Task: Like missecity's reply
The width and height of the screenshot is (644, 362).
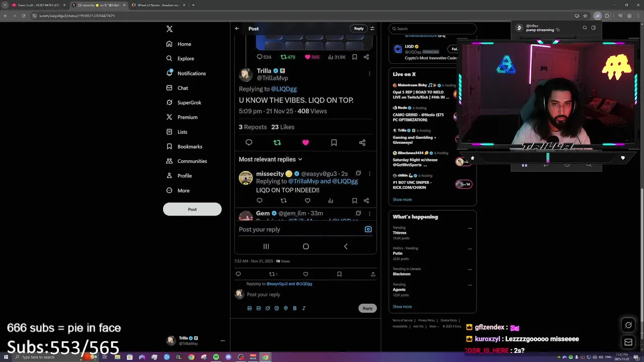Action: pyautogui.click(x=307, y=201)
